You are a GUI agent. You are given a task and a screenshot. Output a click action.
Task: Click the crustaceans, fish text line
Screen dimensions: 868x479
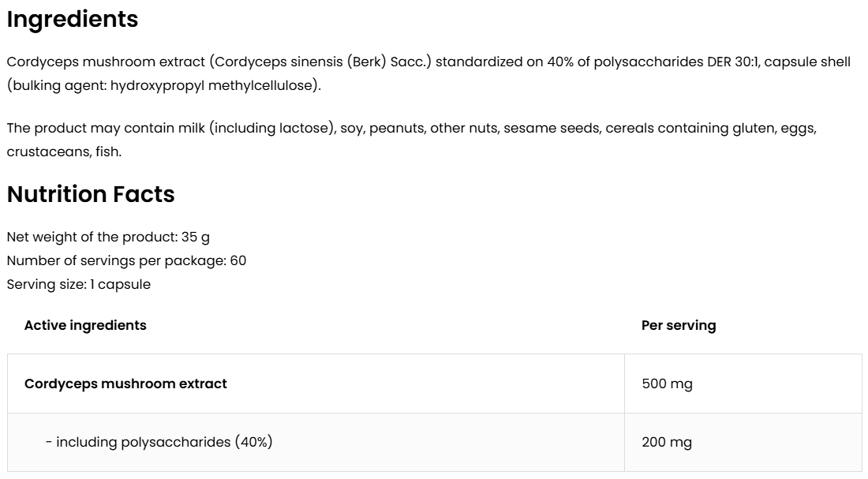[64, 152]
